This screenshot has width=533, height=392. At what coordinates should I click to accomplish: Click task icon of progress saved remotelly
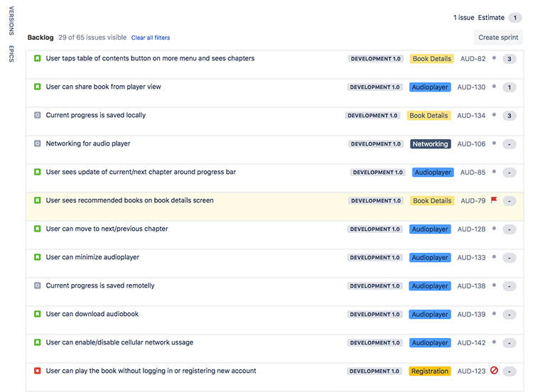point(38,285)
